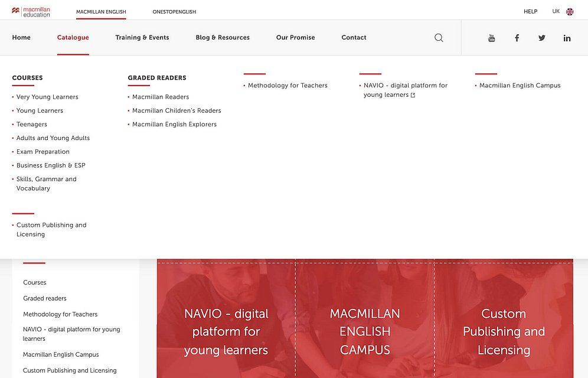The width and height of the screenshot is (588, 378).
Task: Open the Blog & Resources menu
Action: coord(223,38)
